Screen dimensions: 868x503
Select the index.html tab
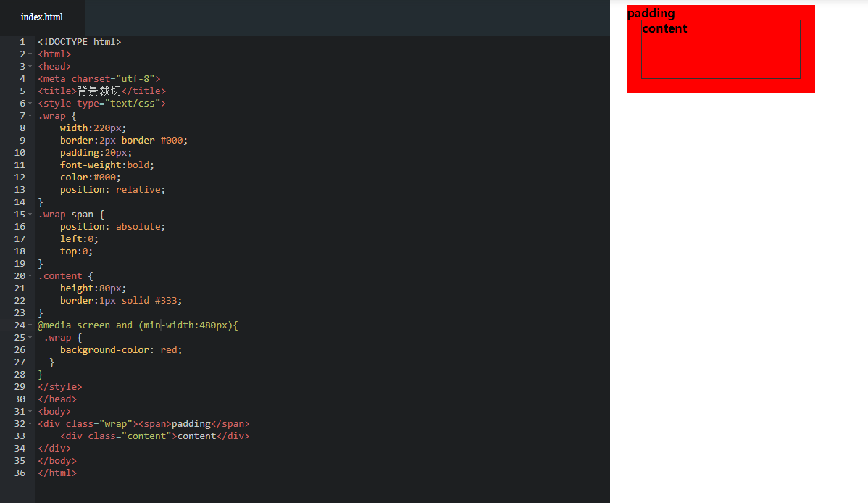42,17
